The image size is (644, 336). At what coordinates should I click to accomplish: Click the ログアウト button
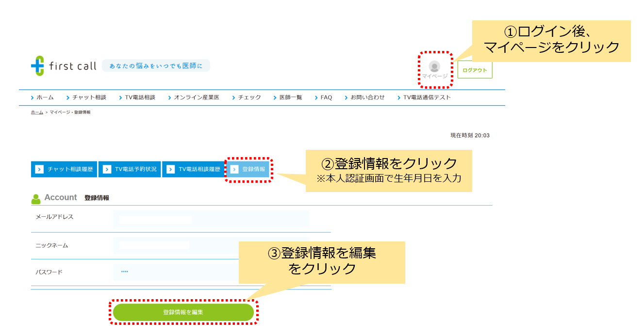tap(475, 69)
